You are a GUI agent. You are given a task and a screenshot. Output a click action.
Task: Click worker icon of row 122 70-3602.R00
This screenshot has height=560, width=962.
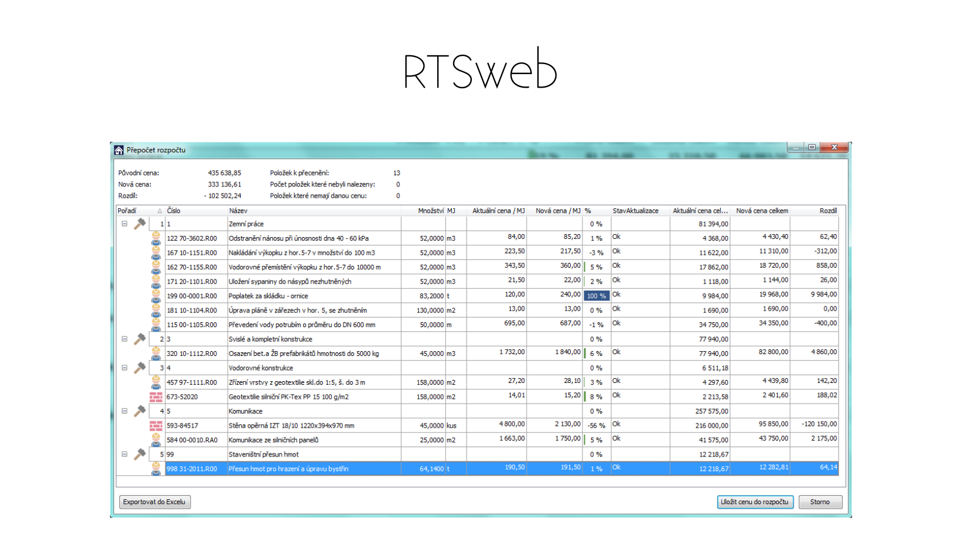tap(156, 238)
